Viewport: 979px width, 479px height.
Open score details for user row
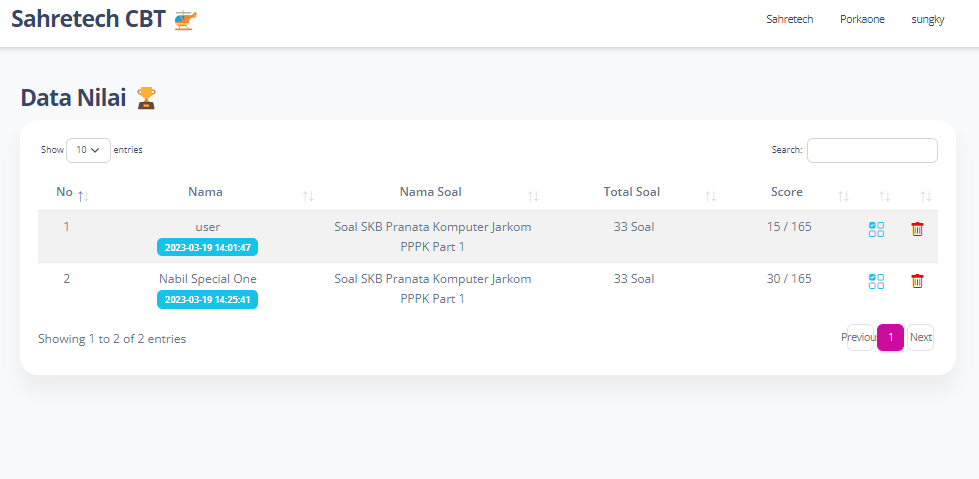[x=876, y=229]
